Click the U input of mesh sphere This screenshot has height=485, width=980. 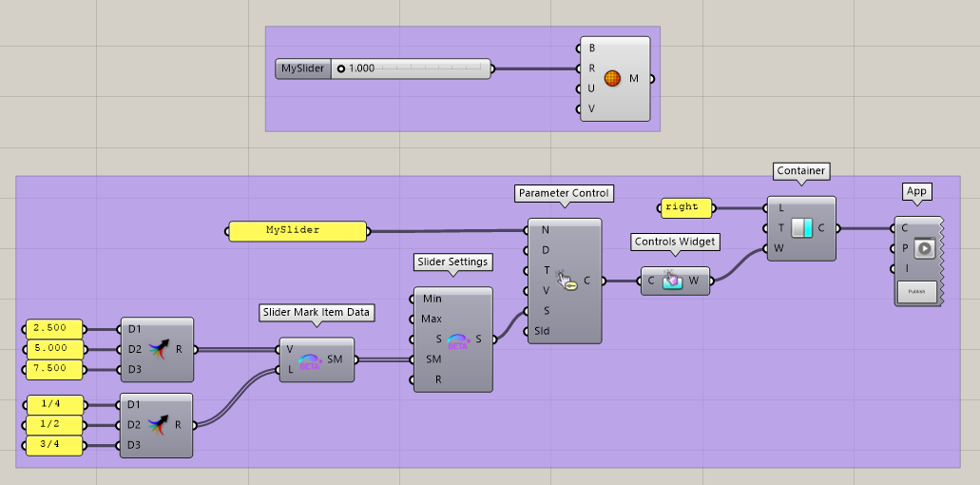[591, 88]
